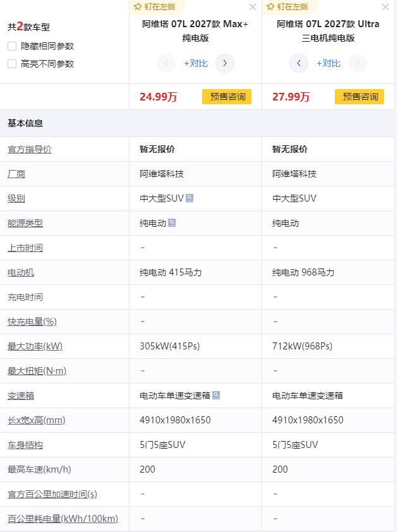Click 预售咨询 for the 27.99万 model
Viewport: 398px width, 532px height.
tap(359, 97)
